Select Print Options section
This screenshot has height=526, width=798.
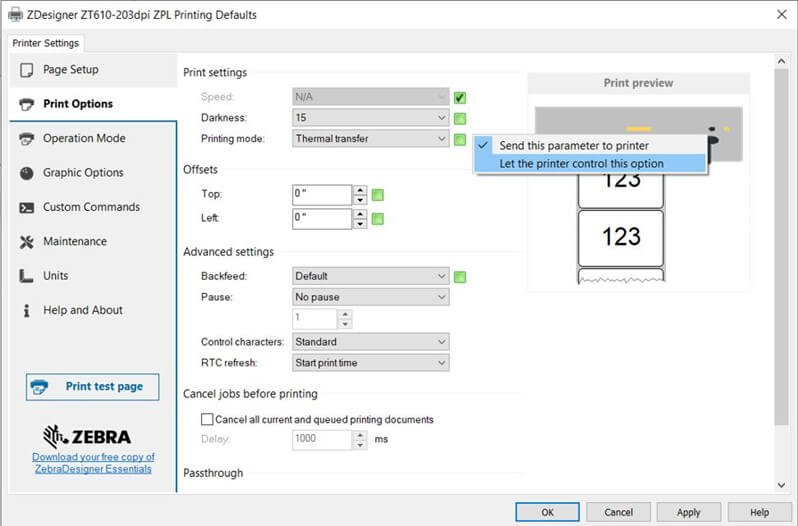click(93, 104)
